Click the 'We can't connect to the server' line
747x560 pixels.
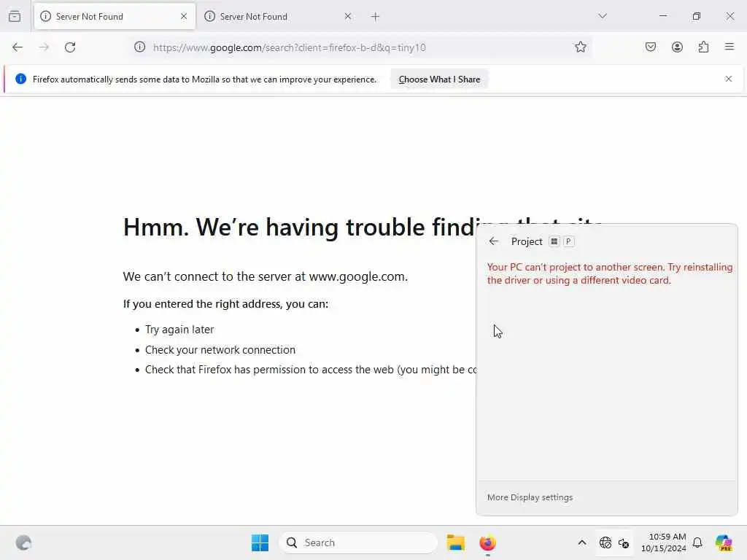pos(266,276)
